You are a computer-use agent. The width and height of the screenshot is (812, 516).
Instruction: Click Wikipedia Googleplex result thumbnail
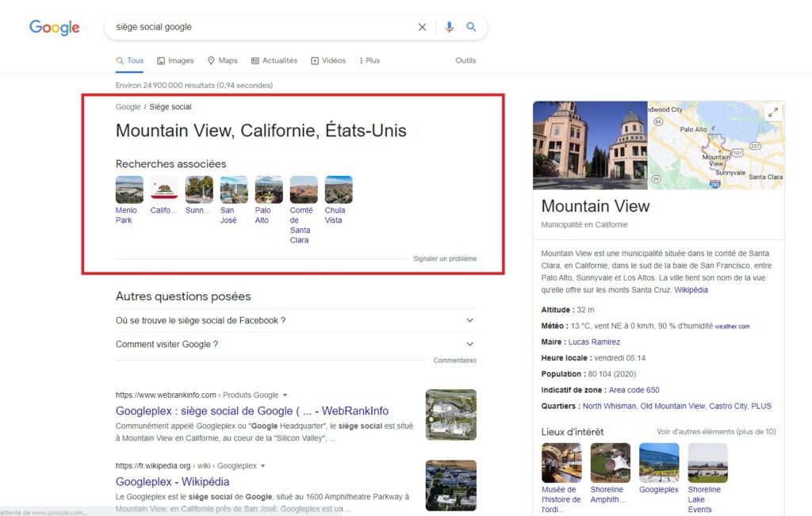(x=451, y=485)
